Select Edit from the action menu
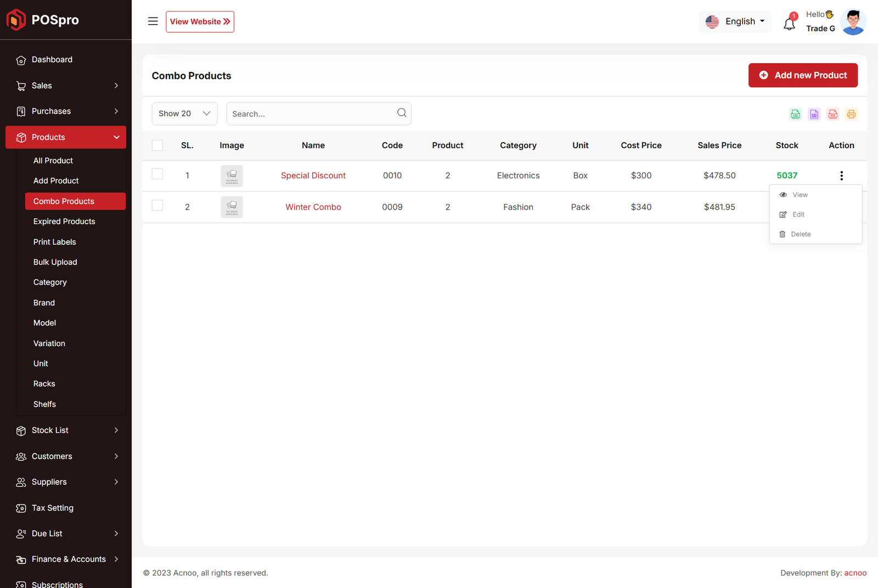Image resolution: width=878 pixels, height=588 pixels. [798, 214]
